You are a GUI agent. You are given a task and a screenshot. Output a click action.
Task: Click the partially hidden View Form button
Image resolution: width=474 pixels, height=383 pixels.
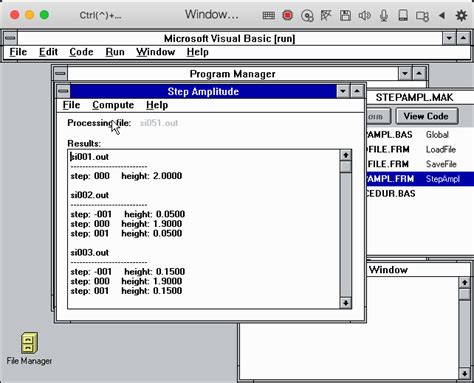point(378,116)
